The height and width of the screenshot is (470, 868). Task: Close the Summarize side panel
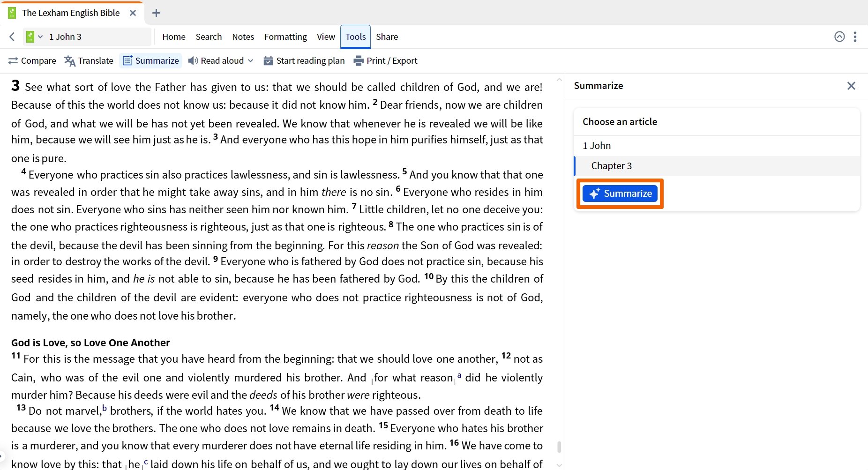(851, 86)
